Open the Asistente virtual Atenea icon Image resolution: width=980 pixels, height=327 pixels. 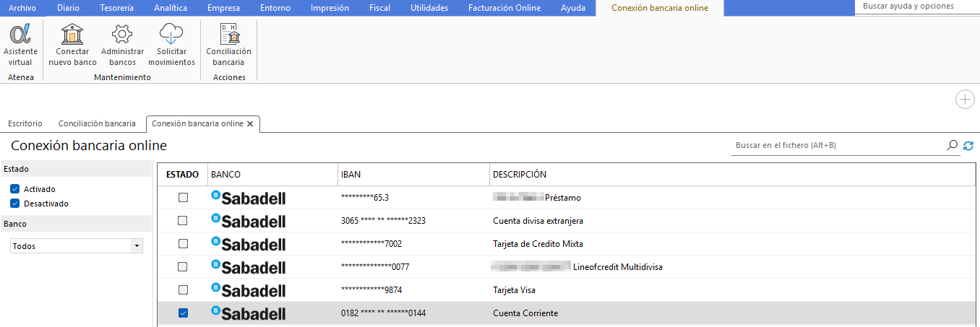[20, 34]
